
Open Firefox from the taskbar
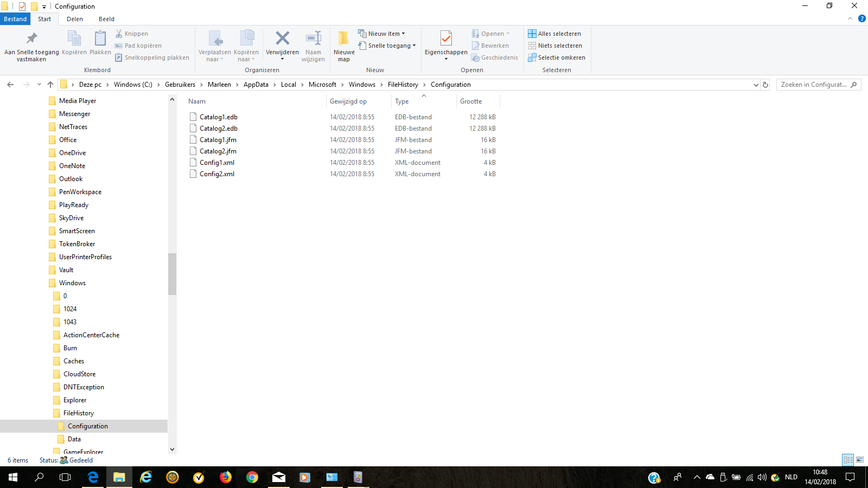[226, 477]
